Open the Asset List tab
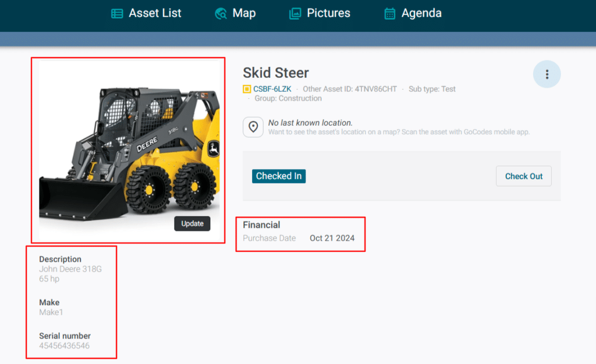 [155, 13]
